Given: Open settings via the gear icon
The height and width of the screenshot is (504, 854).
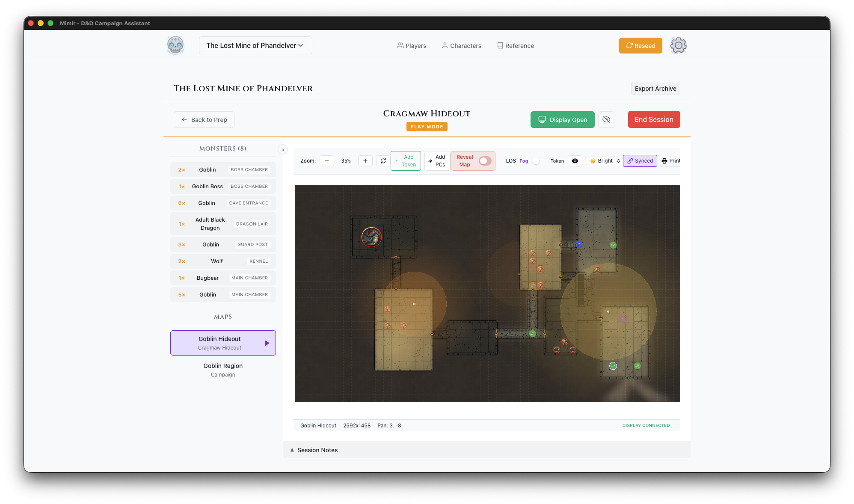Looking at the screenshot, I should point(678,45).
